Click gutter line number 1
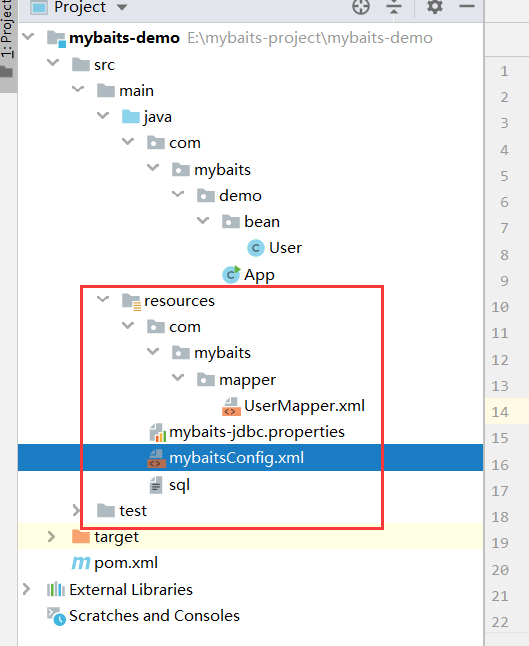 click(504, 71)
